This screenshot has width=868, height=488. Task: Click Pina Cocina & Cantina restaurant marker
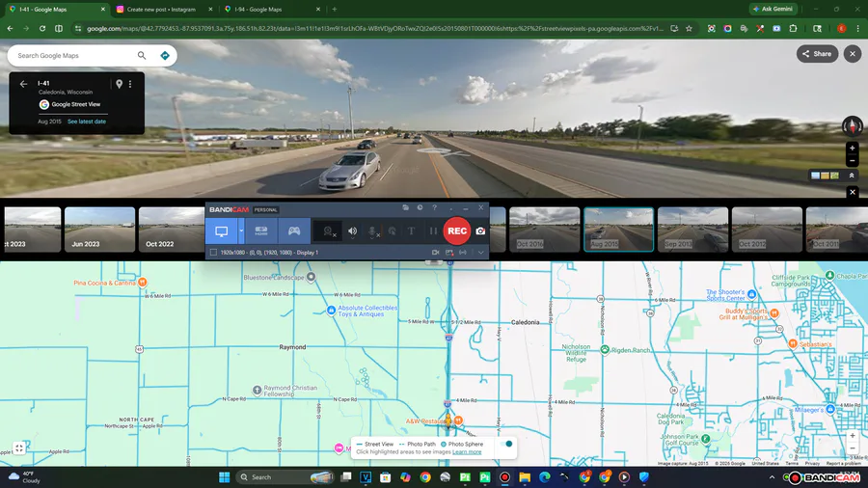(143, 283)
